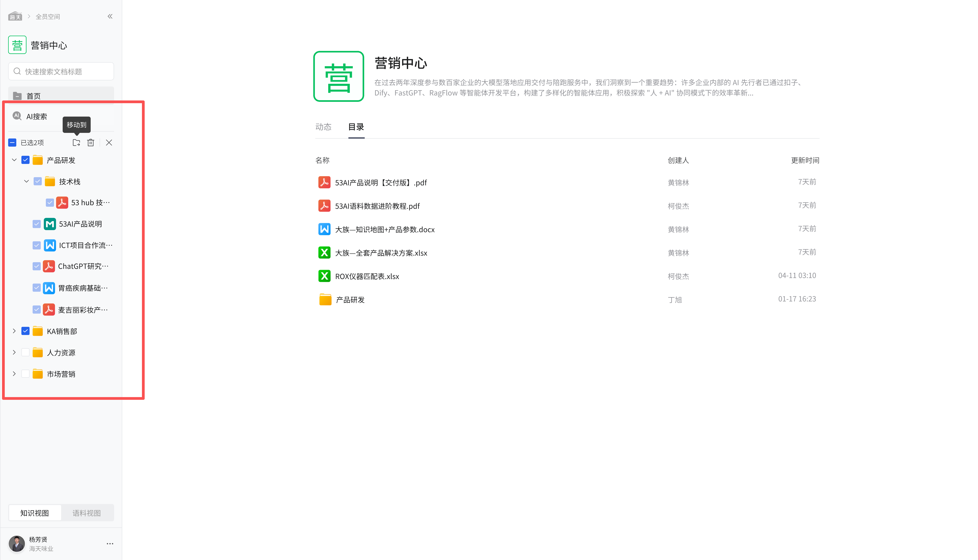
Task: Collapse the 产品研发 folder tree
Action: click(x=14, y=160)
